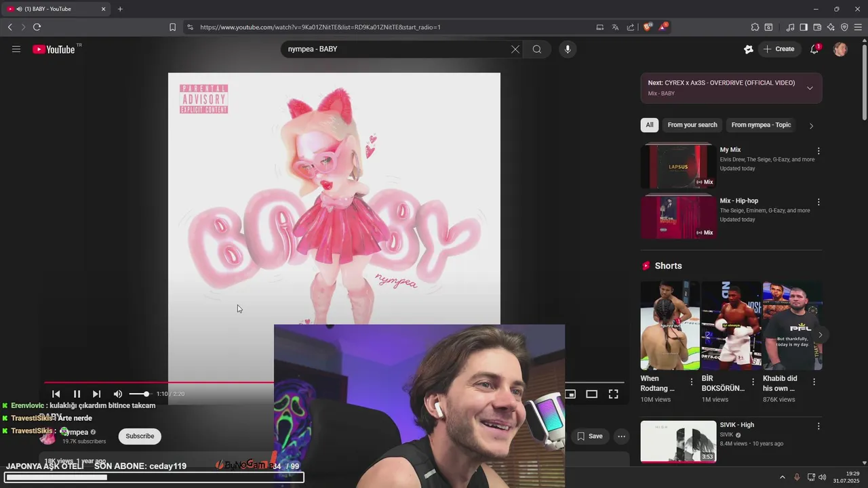Open options for When Rodtang short
The image size is (868, 488).
point(692,382)
